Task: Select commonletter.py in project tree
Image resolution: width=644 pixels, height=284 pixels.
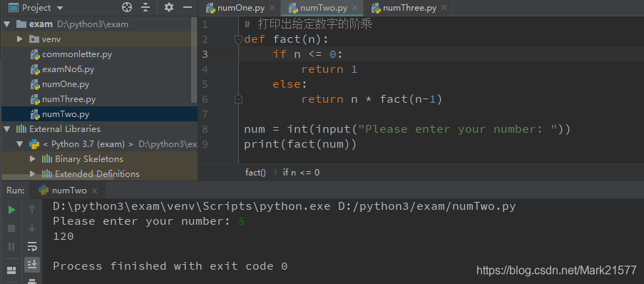Action: point(77,54)
